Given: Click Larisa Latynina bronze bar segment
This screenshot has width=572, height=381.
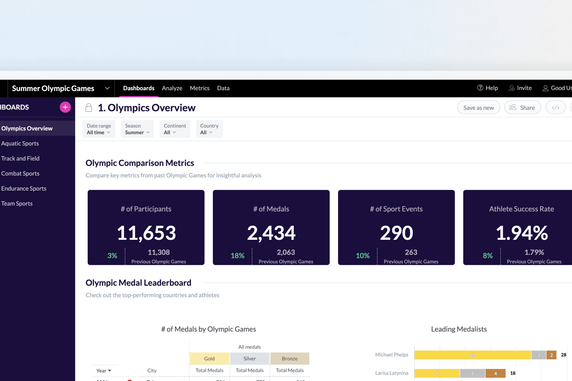Looking at the screenshot, I should pos(495,373).
